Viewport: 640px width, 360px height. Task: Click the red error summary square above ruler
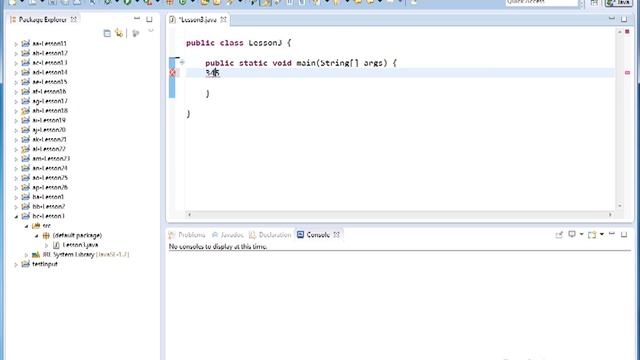click(627, 31)
